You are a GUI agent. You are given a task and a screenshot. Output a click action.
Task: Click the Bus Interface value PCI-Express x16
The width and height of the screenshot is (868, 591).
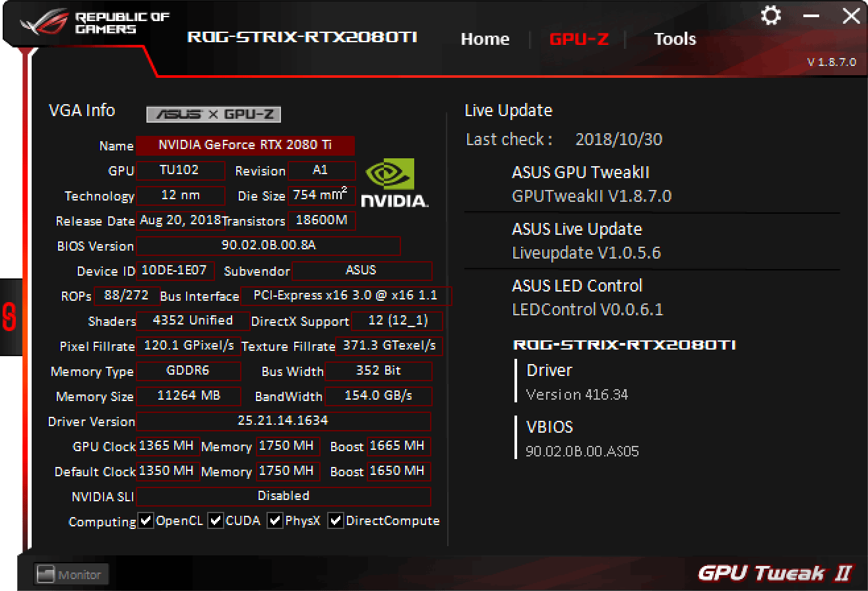pyautogui.click(x=346, y=295)
